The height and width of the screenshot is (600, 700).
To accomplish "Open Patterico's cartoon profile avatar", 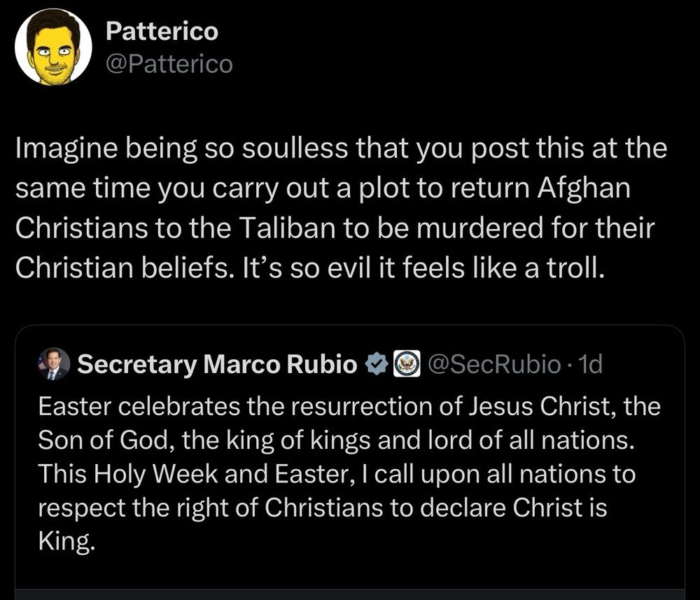I will 53,48.
